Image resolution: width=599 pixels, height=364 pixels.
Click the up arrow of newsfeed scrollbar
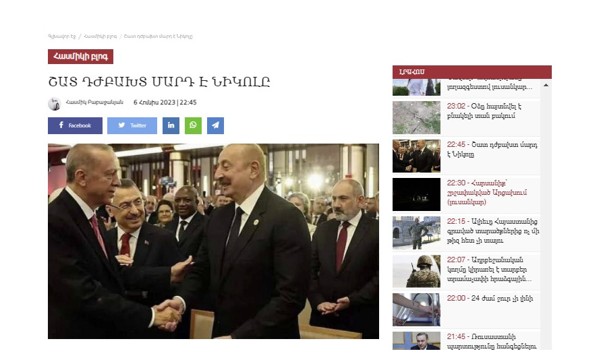[546, 85]
